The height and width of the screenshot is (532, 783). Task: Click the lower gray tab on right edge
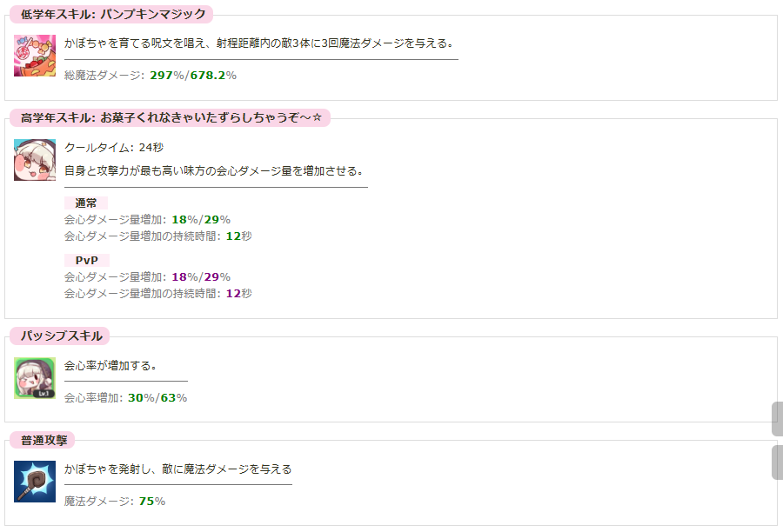click(x=777, y=462)
